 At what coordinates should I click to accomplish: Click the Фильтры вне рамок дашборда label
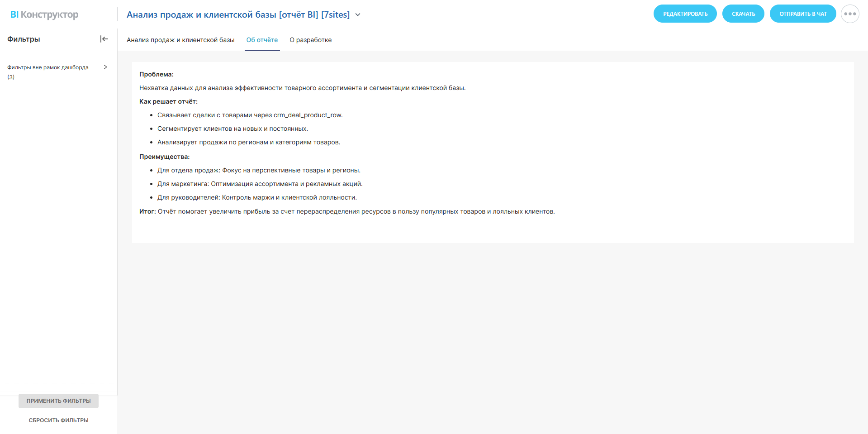pos(48,72)
